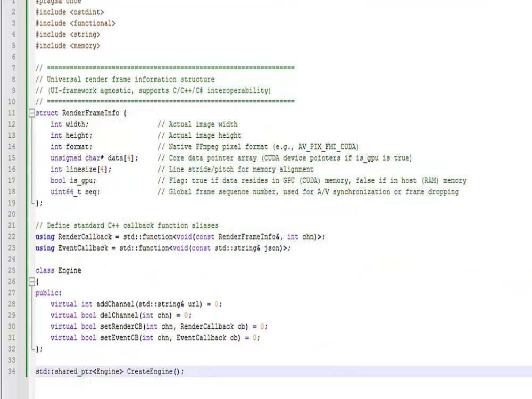Click on "int height;" declaration
The height and width of the screenshot is (399, 532).
pos(71,135)
